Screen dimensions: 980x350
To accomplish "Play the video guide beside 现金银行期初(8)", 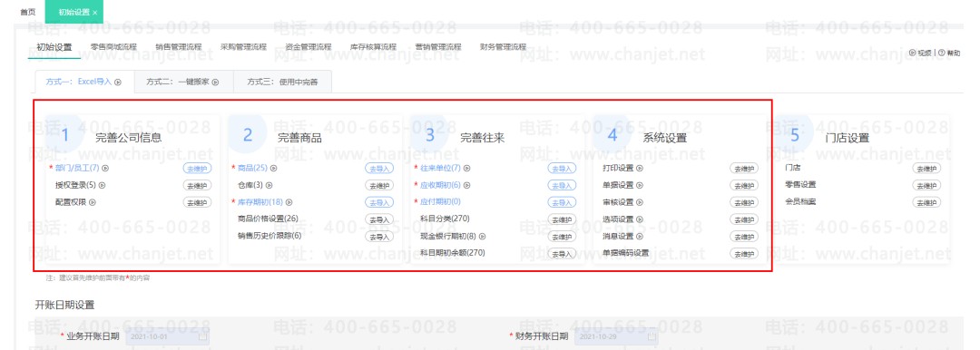I will [483, 237].
